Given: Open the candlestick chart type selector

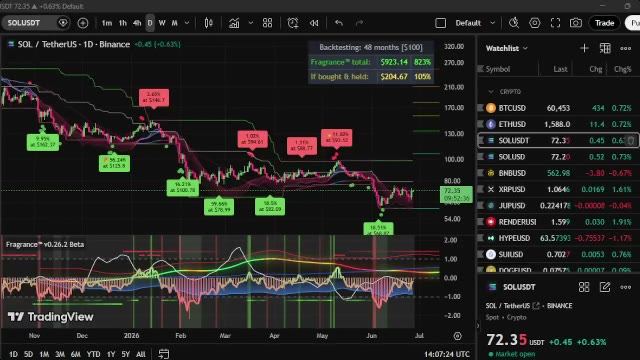Looking at the screenshot, I should click(209, 23).
